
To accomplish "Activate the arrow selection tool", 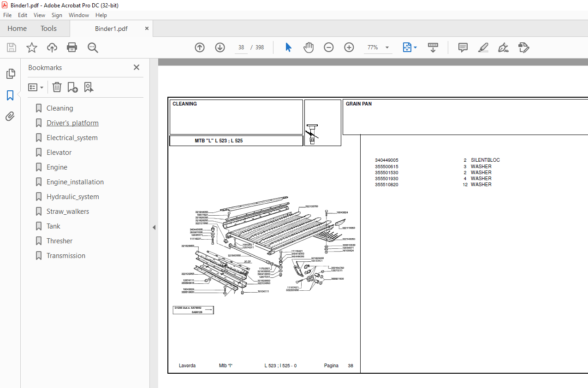I will coord(288,47).
